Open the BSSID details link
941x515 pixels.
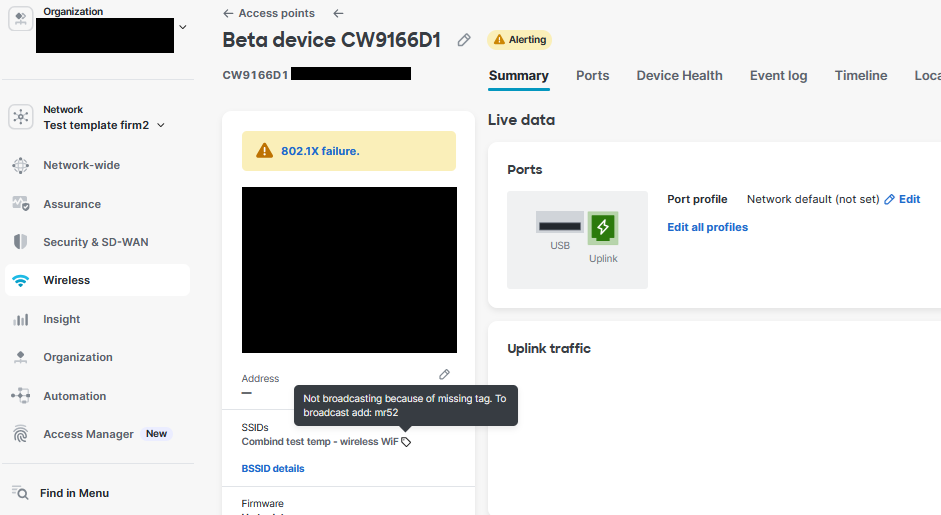click(273, 468)
